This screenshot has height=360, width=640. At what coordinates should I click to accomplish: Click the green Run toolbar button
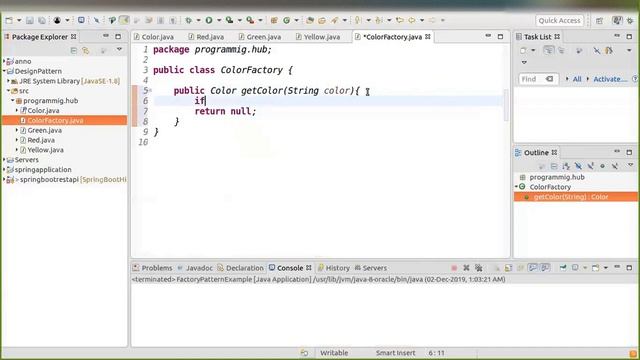point(209,20)
